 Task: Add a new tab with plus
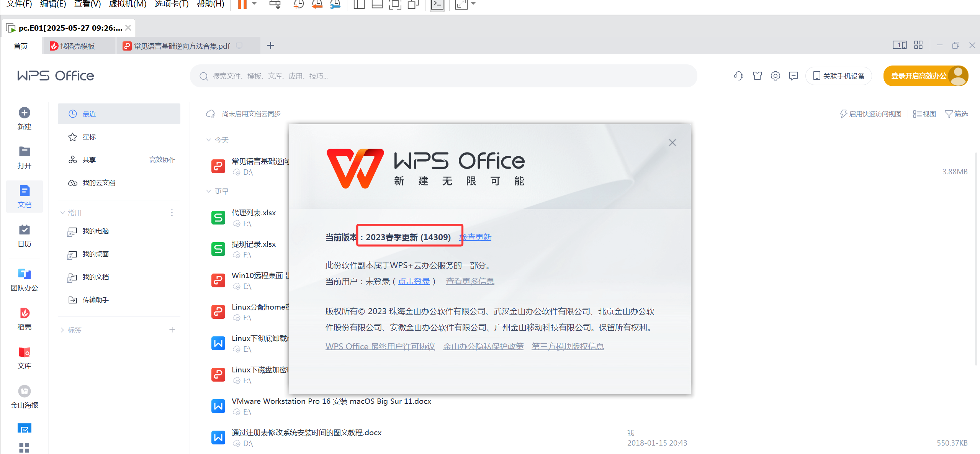[270, 46]
